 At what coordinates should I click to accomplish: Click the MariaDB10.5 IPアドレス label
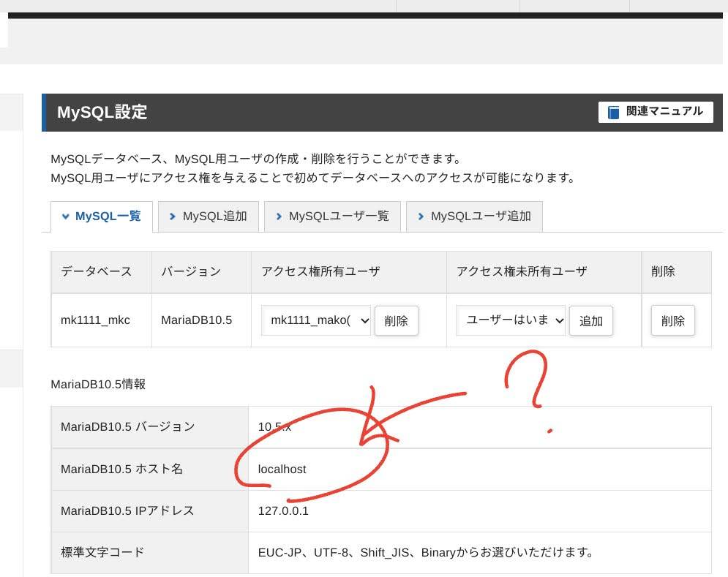pos(127,511)
